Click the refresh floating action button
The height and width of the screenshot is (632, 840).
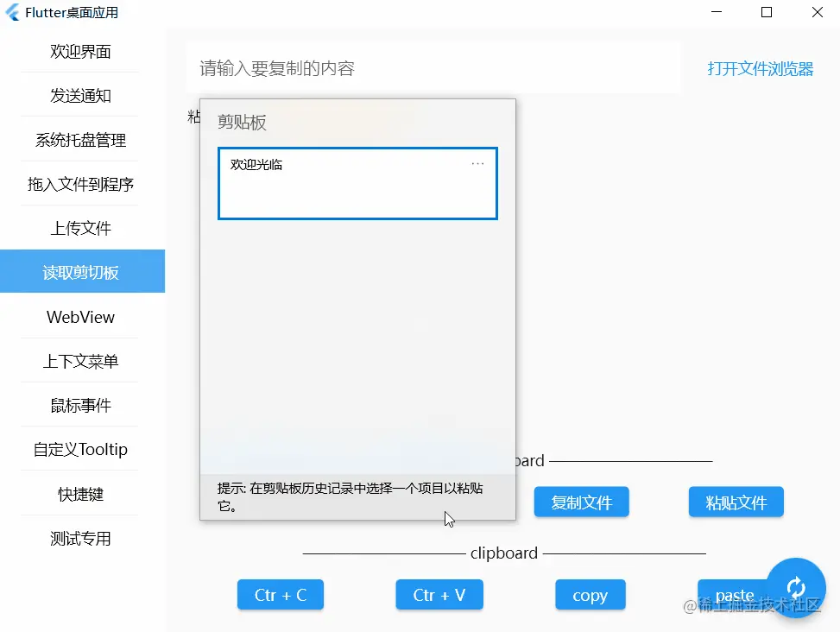[795, 588]
